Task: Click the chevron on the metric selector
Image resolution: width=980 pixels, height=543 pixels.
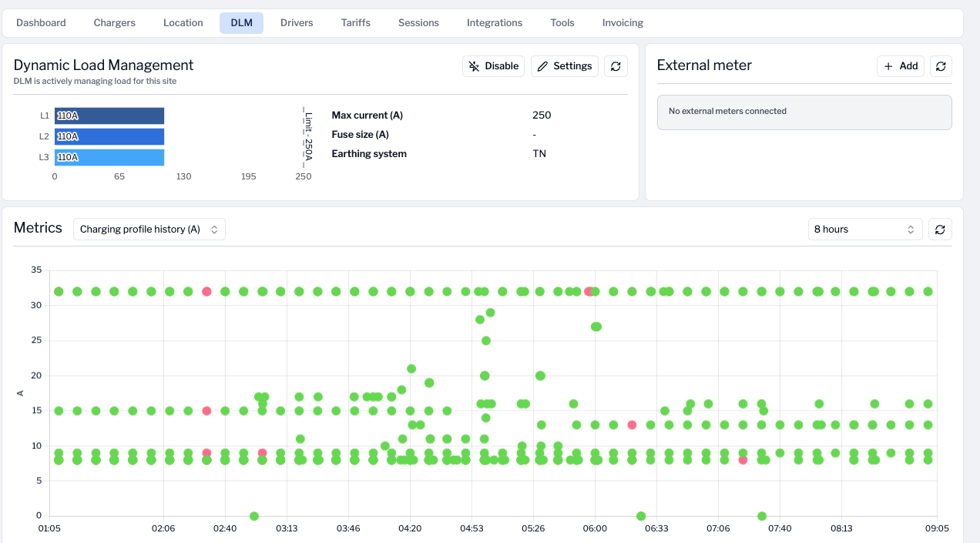Action: pyautogui.click(x=215, y=229)
